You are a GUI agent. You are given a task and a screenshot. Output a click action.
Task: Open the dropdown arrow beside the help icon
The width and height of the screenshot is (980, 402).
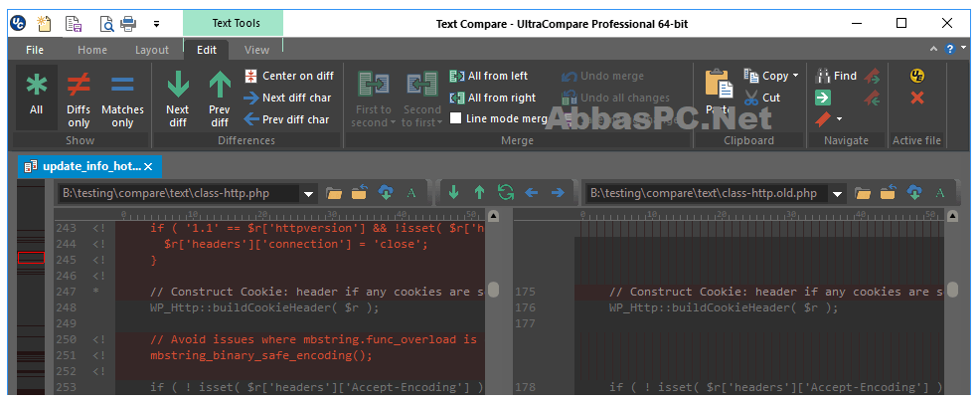tap(963, 49)
